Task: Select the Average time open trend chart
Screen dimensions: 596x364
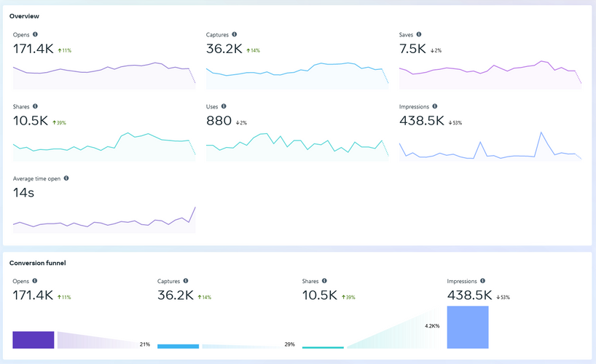Action: [x=104, y=220]
